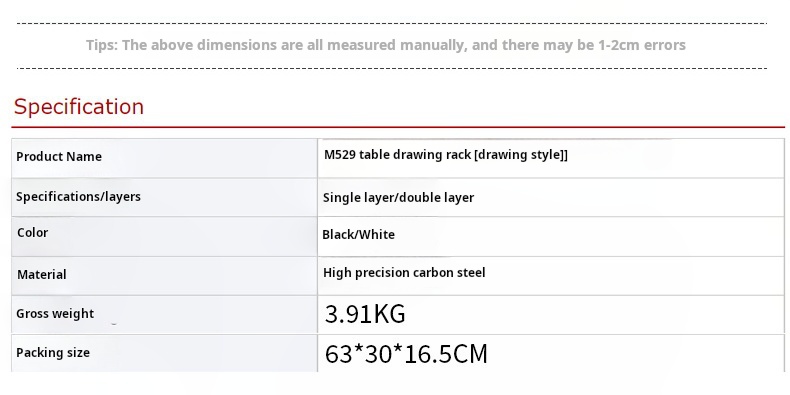Click the 63*30*16.5CM dimensions value
The image size is (790, 395).
[x=406, y=354]
